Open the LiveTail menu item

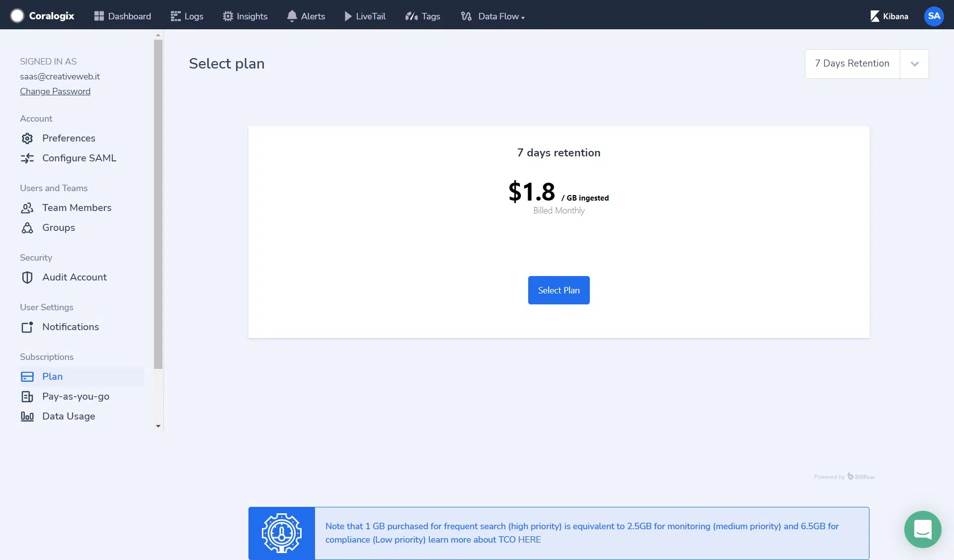click(x=365, y=16)
